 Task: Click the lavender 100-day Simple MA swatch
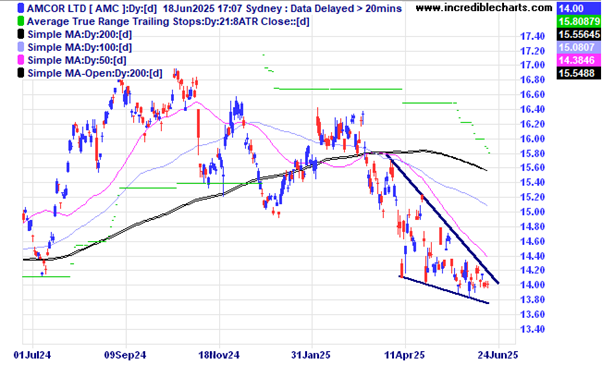pos(21,47)
